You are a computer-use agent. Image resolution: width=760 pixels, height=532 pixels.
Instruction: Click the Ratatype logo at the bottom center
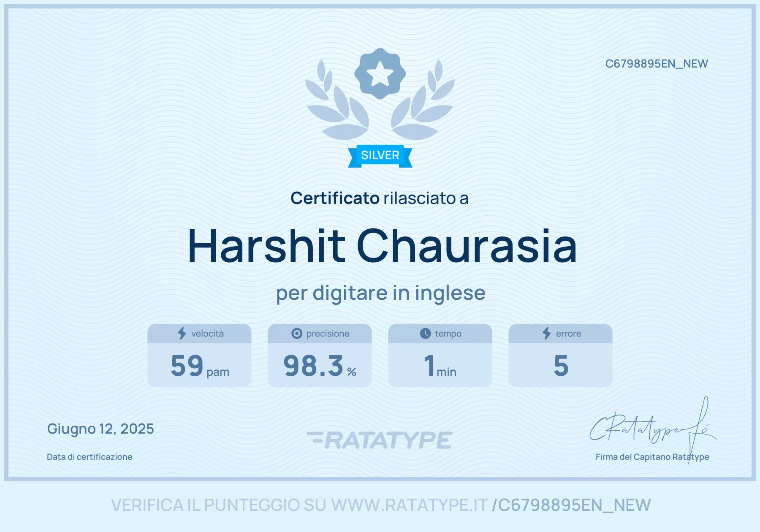[380, 440]
